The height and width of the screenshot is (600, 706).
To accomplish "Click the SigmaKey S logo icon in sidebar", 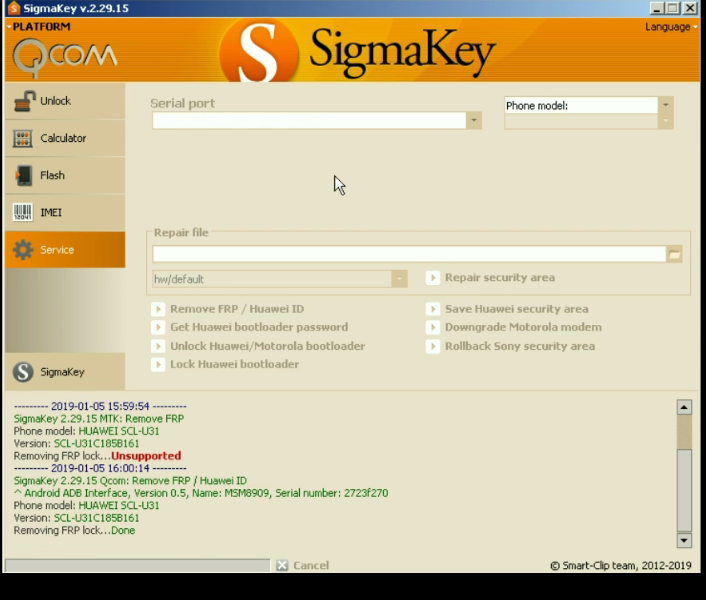I will click(23, 372).
